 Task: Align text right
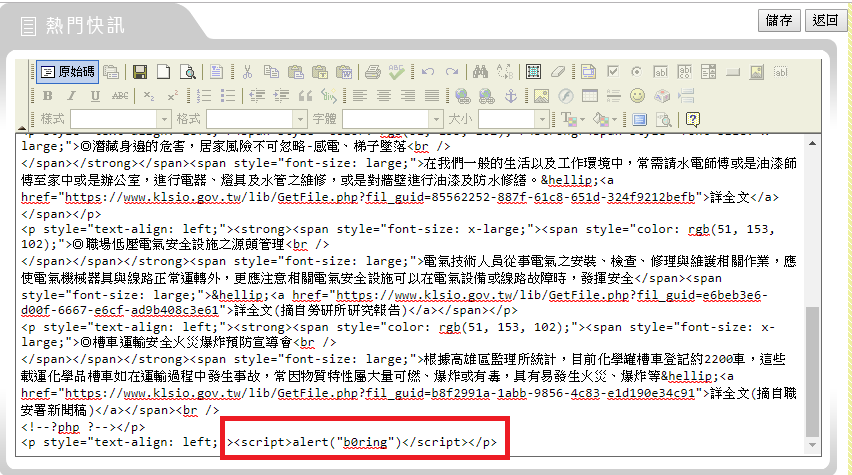pos(408,96)
